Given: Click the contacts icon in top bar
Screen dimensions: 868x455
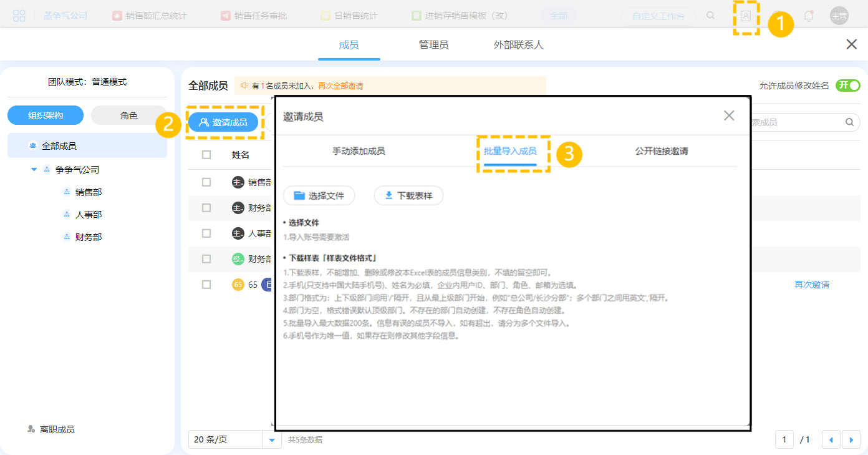Looking at the screenshot, I should (746, 16).
